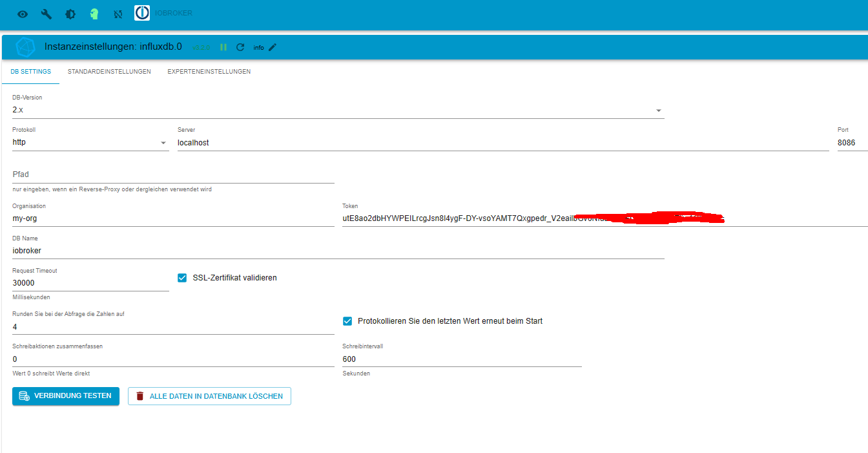Pause the influxdb.0 instance
The width and height of the screenshot is (868, 453).
coord(223,47)
